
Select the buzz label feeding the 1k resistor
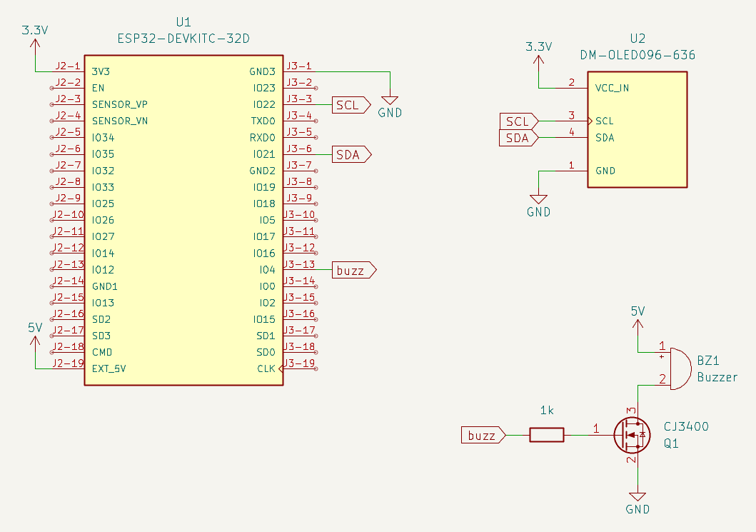point(483,435)
